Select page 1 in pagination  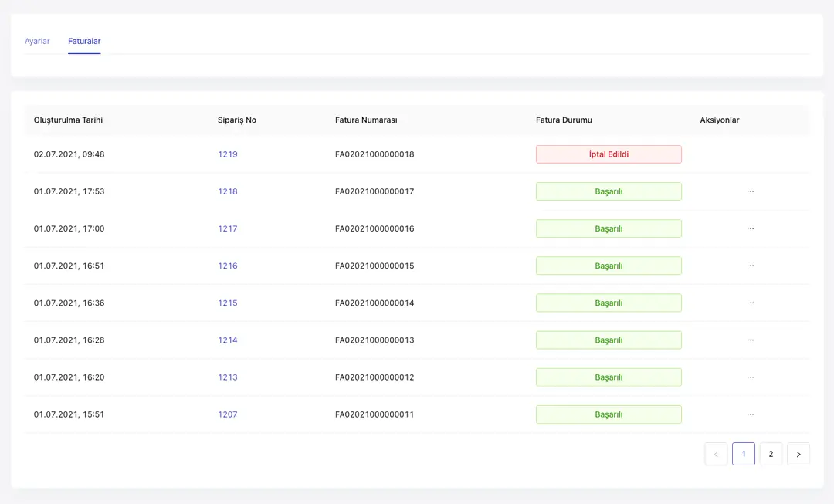(x=743, y=454)
